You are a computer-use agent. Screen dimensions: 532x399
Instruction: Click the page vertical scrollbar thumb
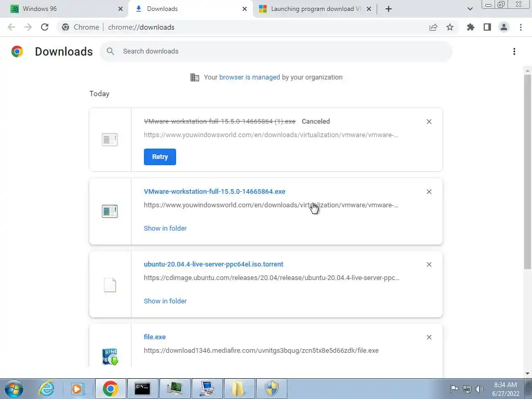pyautogui.click(x=527, y=171)
